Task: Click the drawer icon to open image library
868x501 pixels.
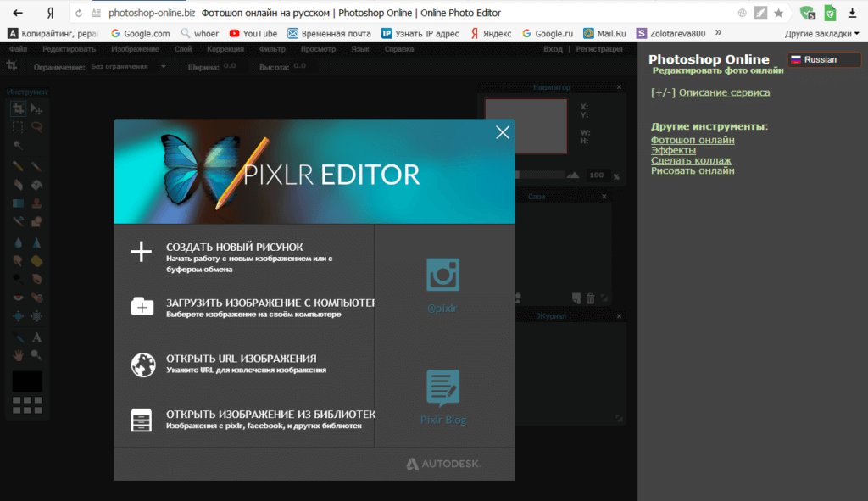Action: pyautogui.click(x=142, y=420)
